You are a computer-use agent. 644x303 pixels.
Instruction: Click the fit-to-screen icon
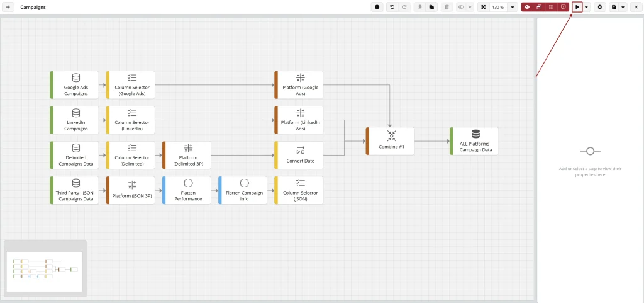coord(483,7)
